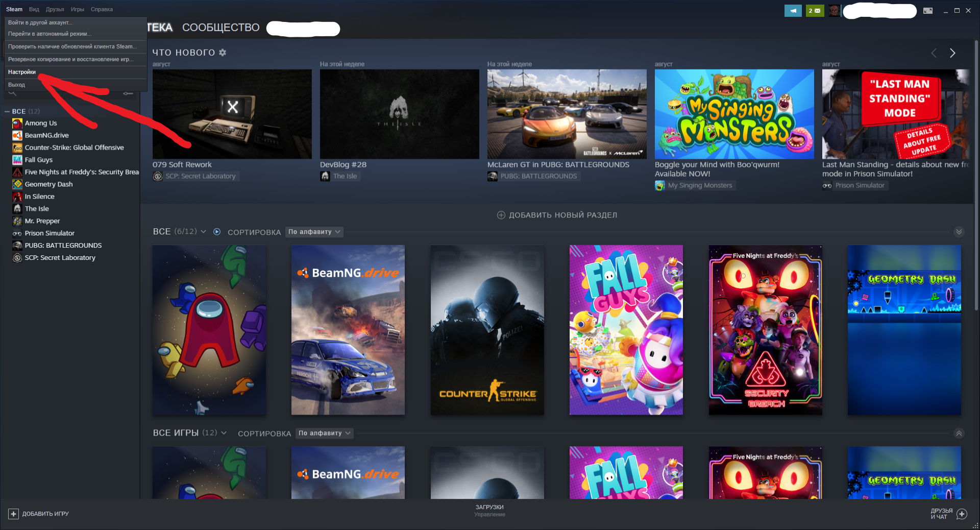
Task: Open sort dropdown on the ВСЕ ИГРЫ shelf
Action: tap(325, 433)
